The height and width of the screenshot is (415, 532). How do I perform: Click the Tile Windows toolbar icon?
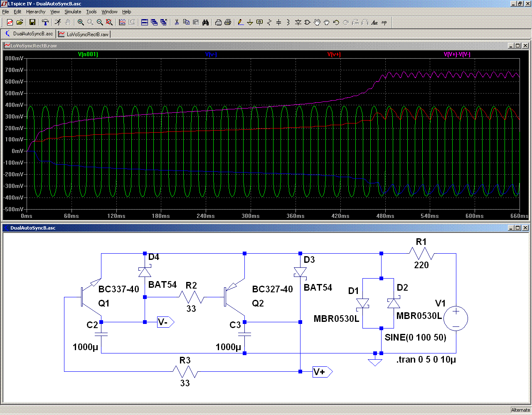(x=145, y=22)
